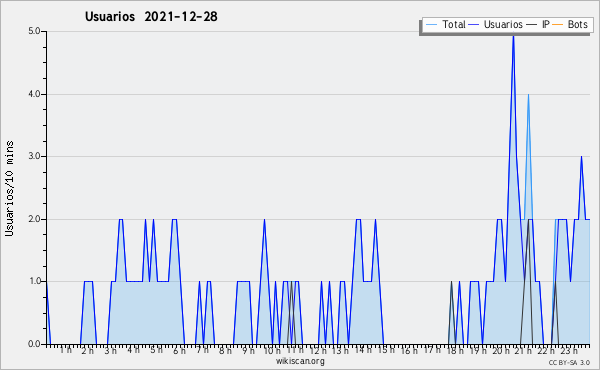The image size is (600, 370).
Task: Click the CC BY-SA 3.0 license text
Action: (569, 362)
